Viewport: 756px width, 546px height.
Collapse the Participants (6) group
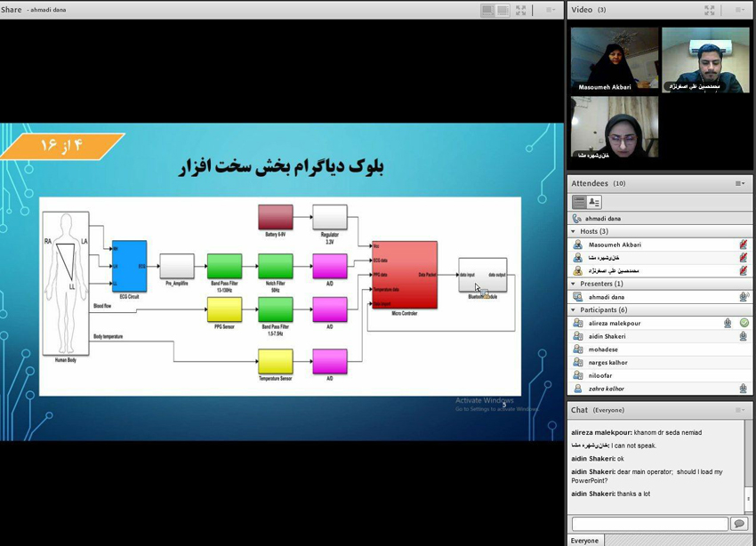coord(574,310)
